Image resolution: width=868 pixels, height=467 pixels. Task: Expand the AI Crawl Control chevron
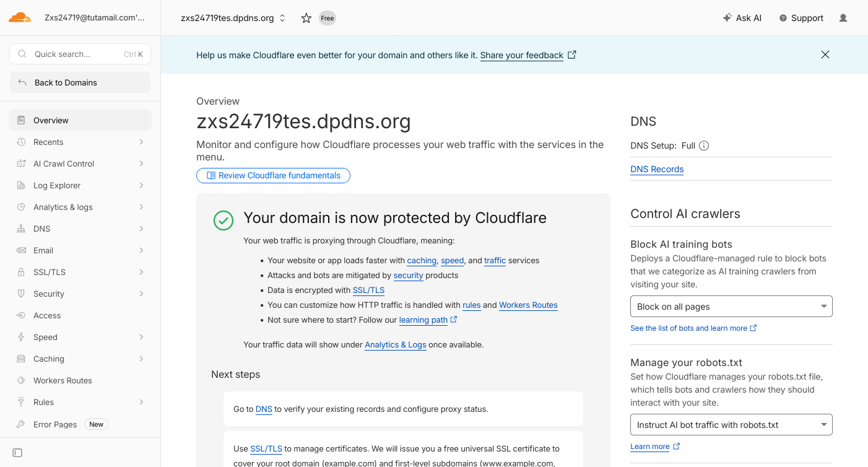(x=142, y=164)
